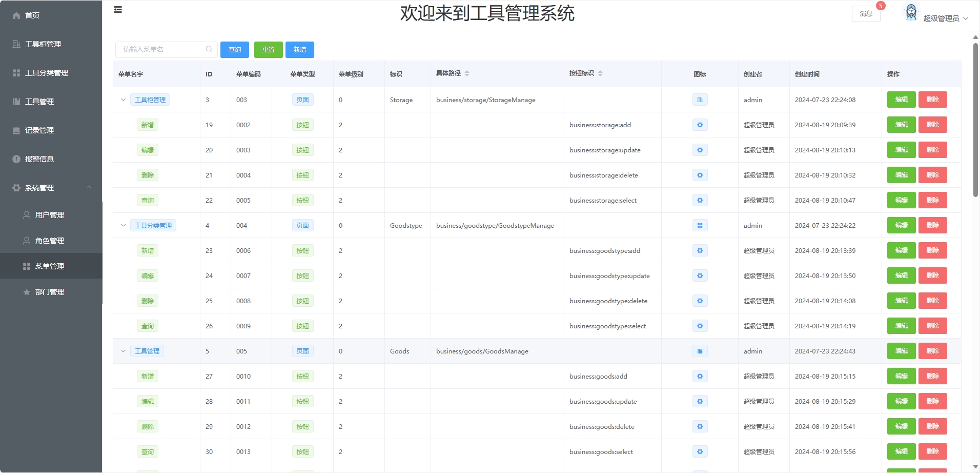Viewport: 980px width, 473px height.
Task: Click gear icon for business:storage:add row
Action: pyautogui.click(x=700, y=125)
